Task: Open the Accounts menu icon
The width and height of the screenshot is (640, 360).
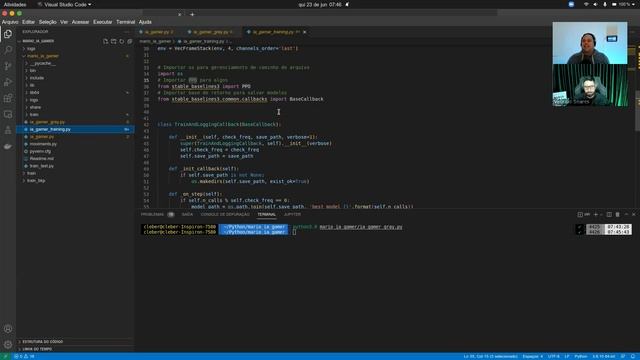Action: click(x=8, y=329)
